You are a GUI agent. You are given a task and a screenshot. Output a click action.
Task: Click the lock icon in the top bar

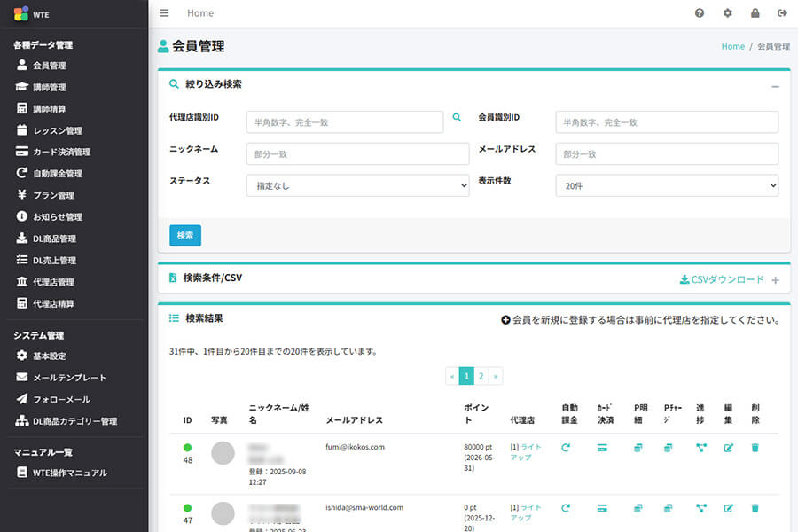(x=755, y=12)
